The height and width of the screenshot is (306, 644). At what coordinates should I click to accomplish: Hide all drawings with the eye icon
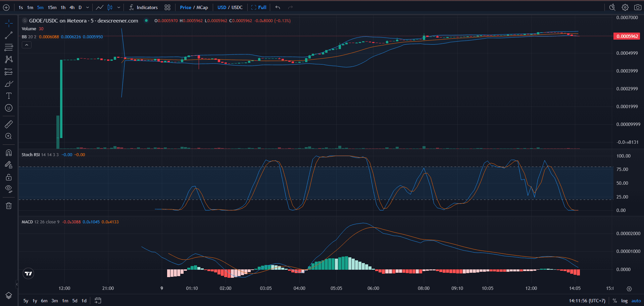coord(8,188)
